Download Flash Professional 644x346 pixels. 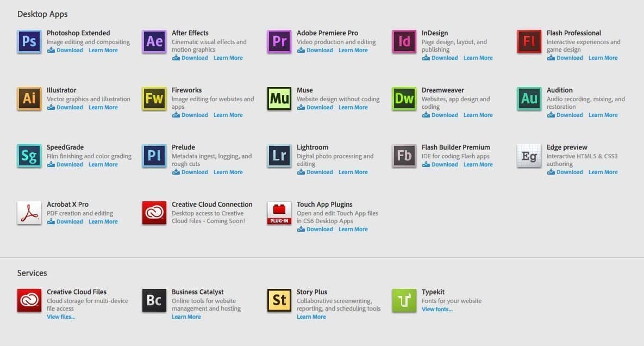click(x=569, y=58)
